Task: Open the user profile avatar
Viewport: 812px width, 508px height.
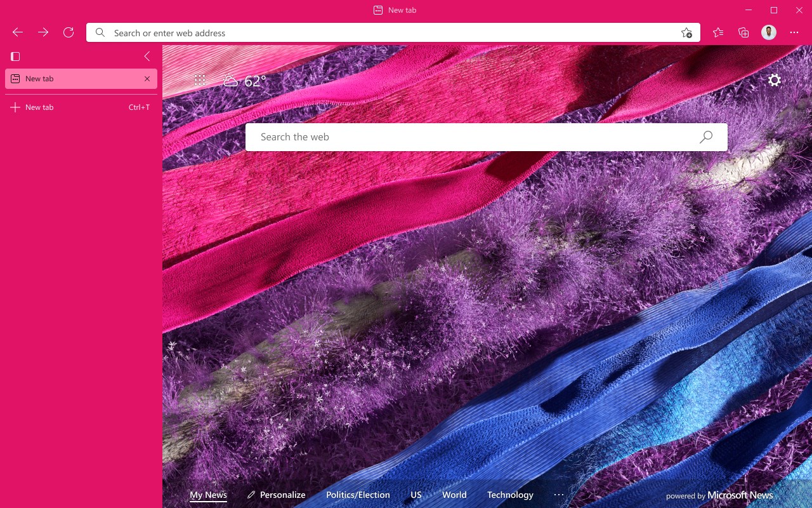Action: click(x=769, y=32)
